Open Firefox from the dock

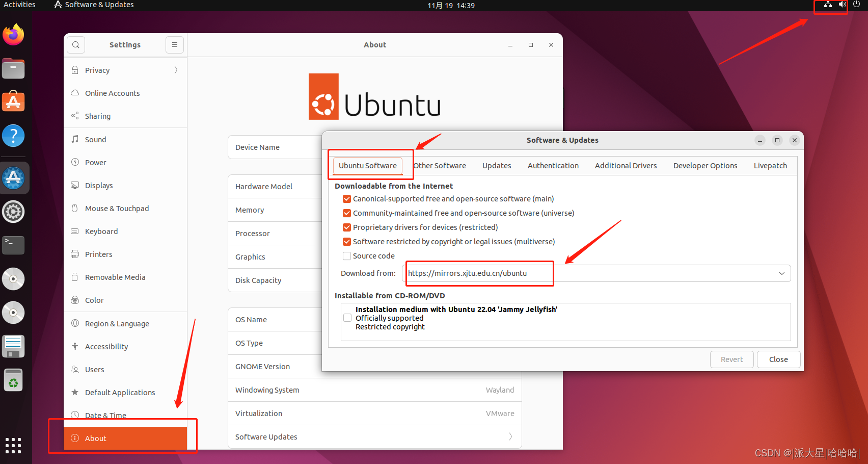[14, 35]
